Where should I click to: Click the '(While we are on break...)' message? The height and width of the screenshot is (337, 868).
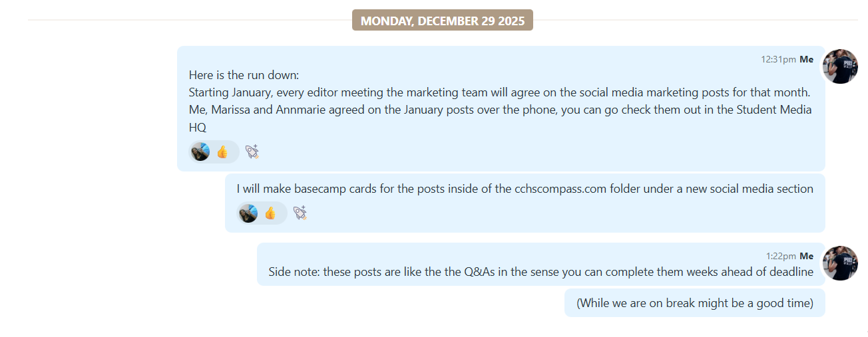tap(694, 303)
